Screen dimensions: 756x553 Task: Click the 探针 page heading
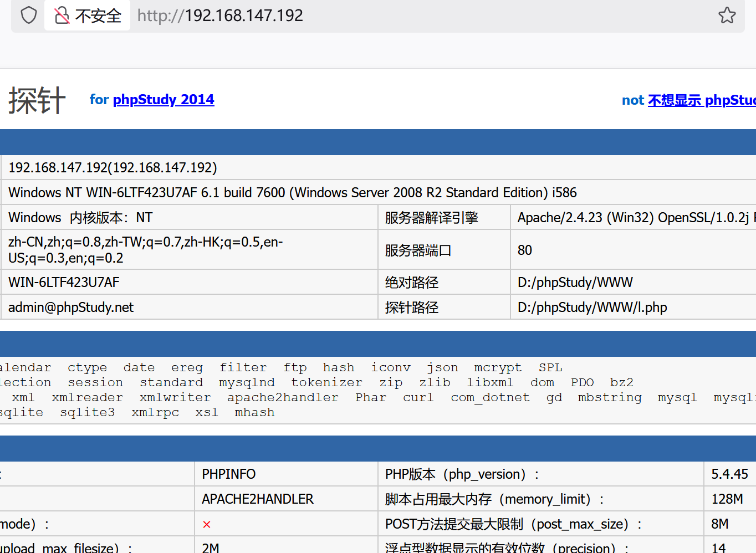pyautogui.click(x=37, y=100)
